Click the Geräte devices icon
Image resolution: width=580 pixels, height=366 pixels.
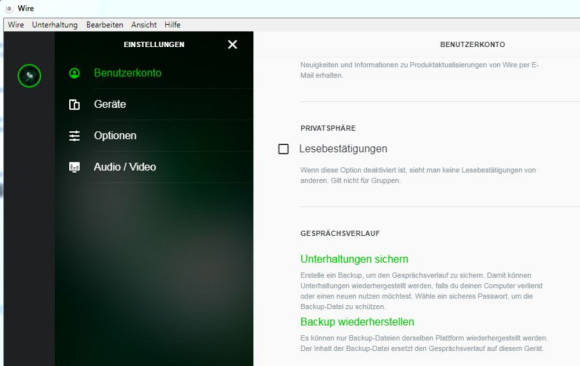tap(74, 104)
